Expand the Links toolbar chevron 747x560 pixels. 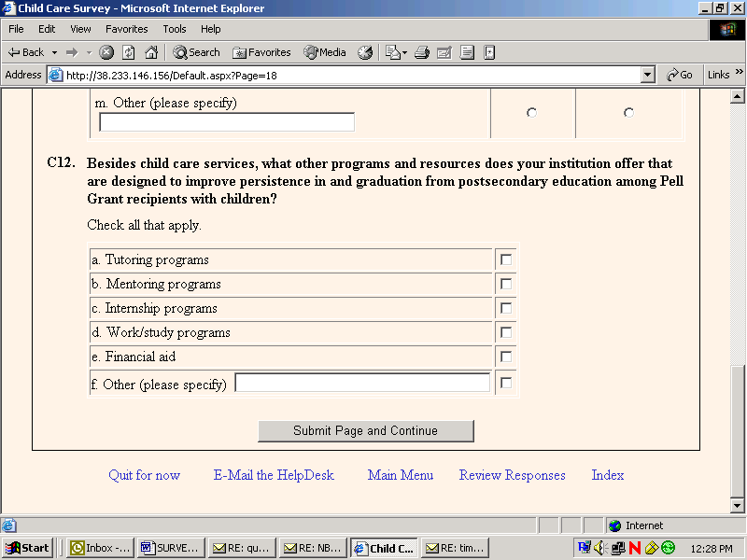pos(739,72)
